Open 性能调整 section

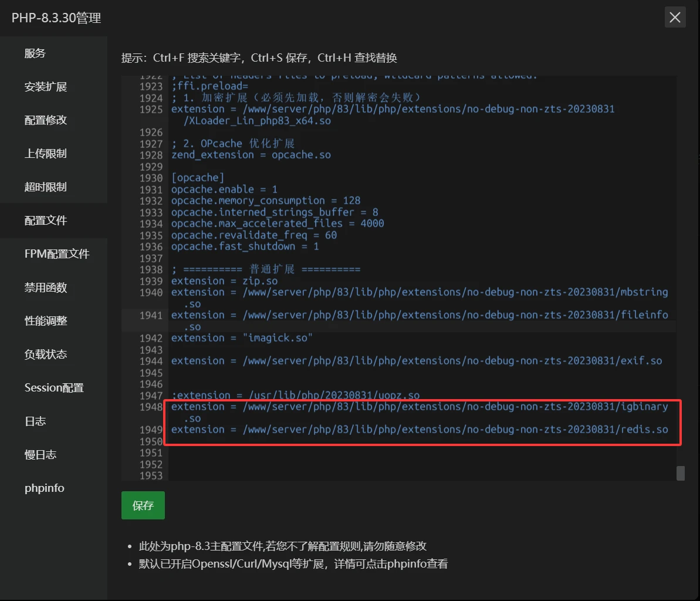click(x=46, y=321)
